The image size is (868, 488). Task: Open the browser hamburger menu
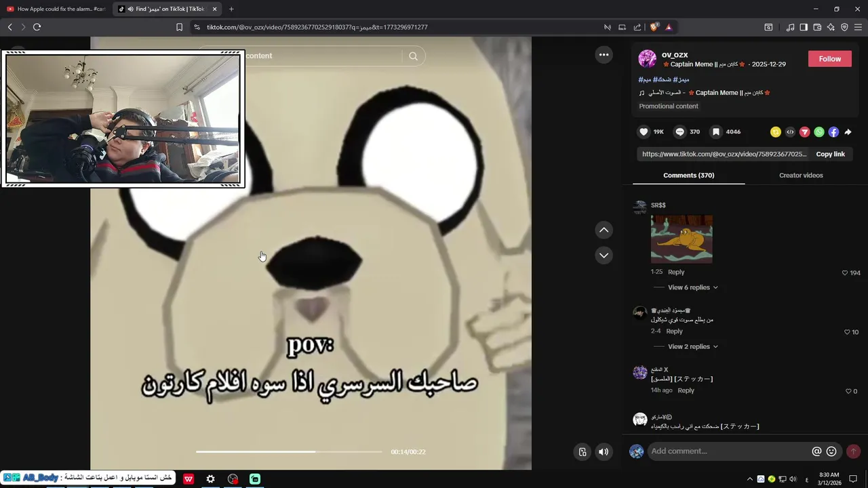point(858,27)
